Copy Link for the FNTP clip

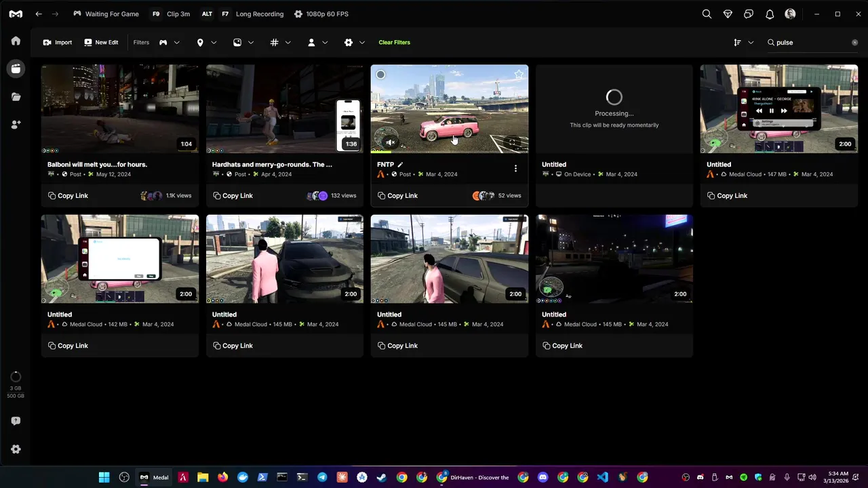397,196
